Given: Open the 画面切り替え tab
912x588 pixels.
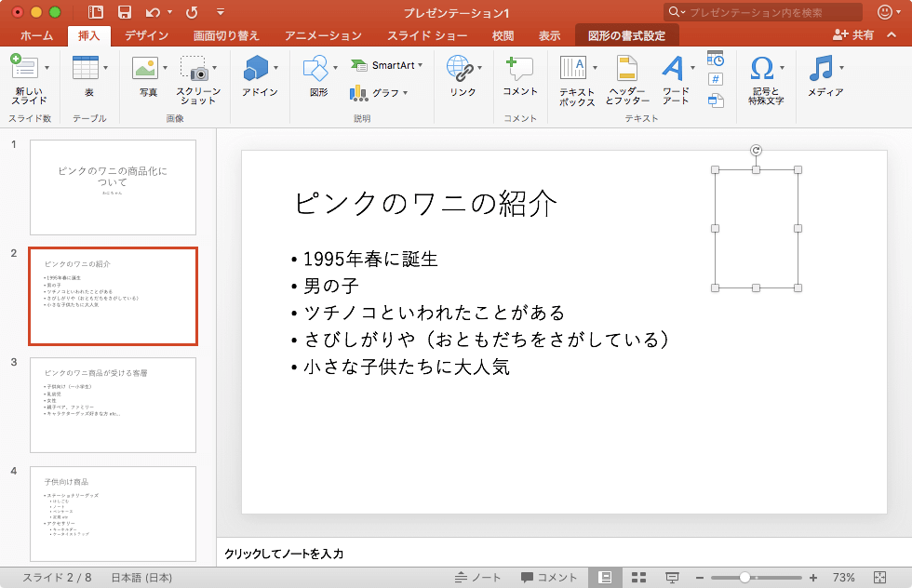Looking at the screenshot, I should [226, 35].
